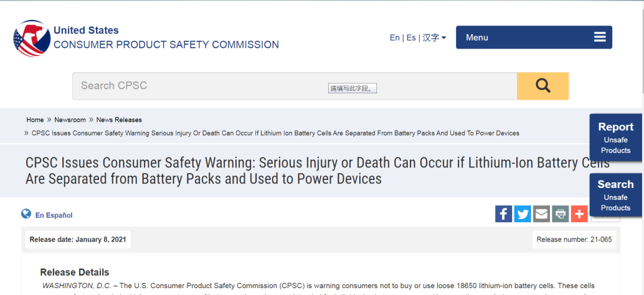The image size is (644, 295).
Task: Click the globe icon beside En Español
Action: [x=26, y=213]
